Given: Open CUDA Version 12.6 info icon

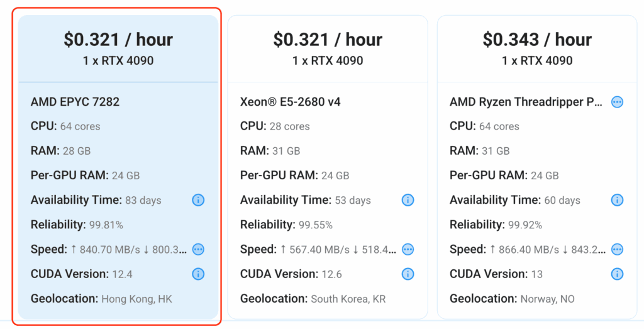Looking at the screenshot, I should [x=408, y=274].
